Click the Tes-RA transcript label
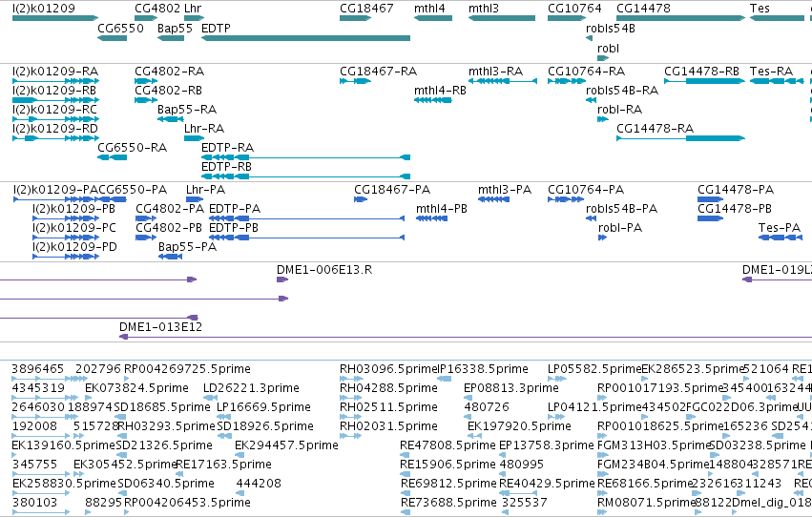Image resolution: width=812 pixels, height=517 pixels. [771, 71]
